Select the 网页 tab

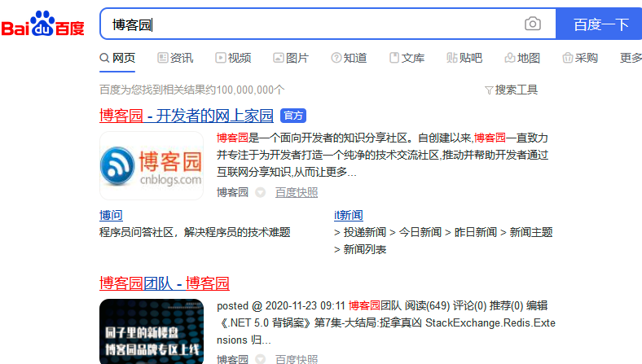117,58
